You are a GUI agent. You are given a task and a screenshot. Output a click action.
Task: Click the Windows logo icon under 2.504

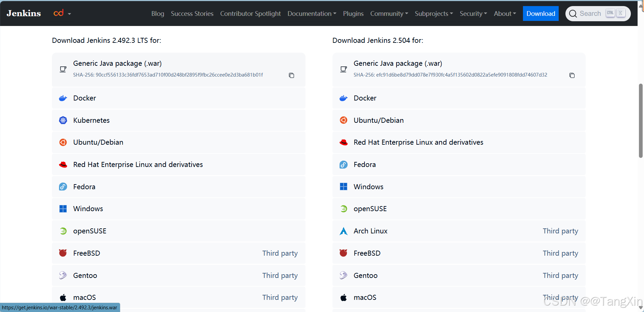pos(344,187)
